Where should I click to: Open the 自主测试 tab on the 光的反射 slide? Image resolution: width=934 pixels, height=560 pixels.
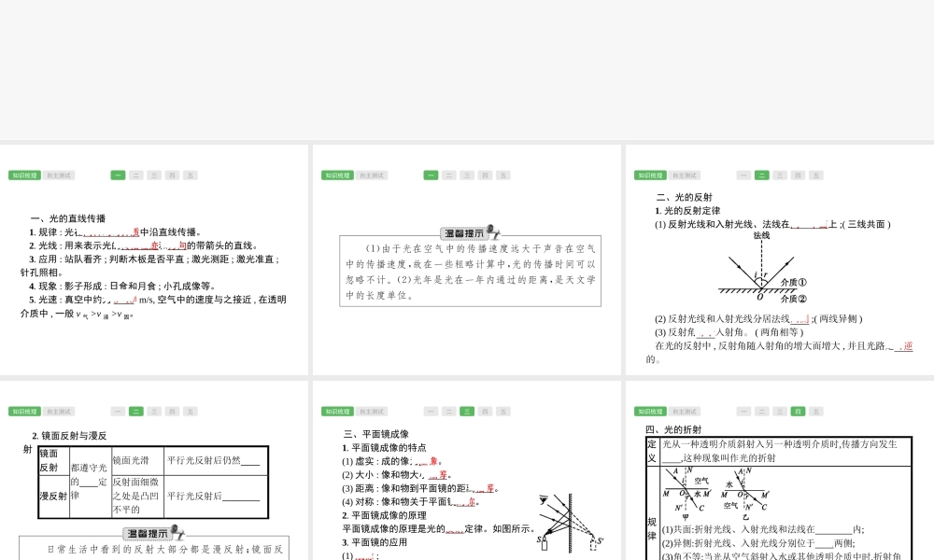pyautogui.click(x=685, y=175)
